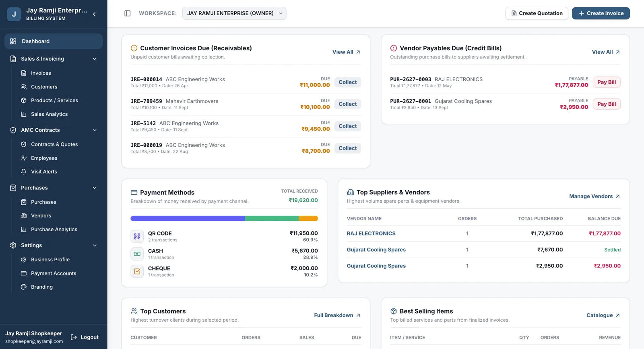
Task: Click the Vendor Payables alert icon
Action: coord(394,48)
